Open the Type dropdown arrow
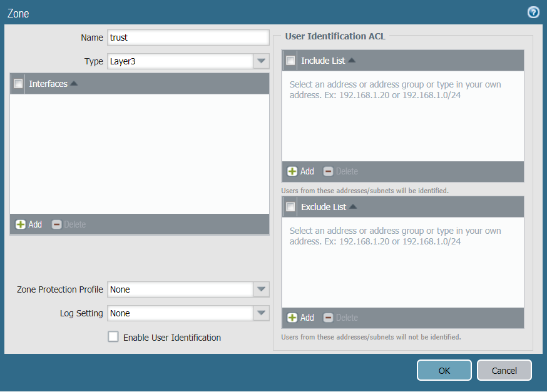 point(261,61)
